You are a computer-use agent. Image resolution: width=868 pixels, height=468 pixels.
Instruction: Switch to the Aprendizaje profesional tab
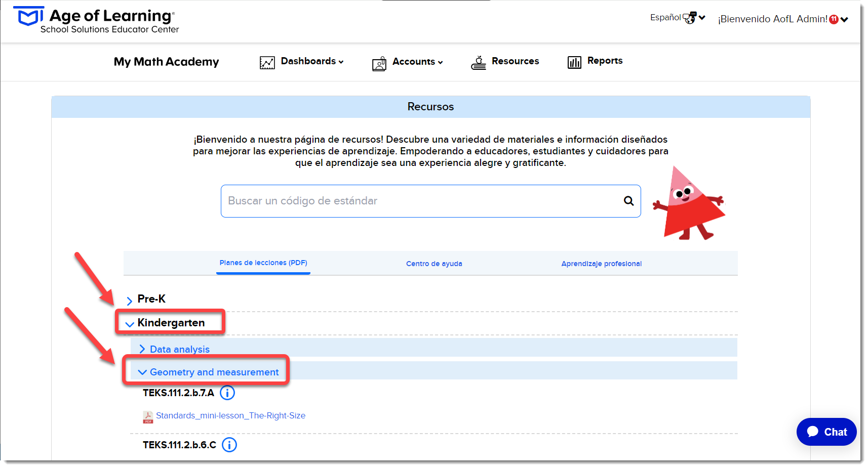coord(601,264)
